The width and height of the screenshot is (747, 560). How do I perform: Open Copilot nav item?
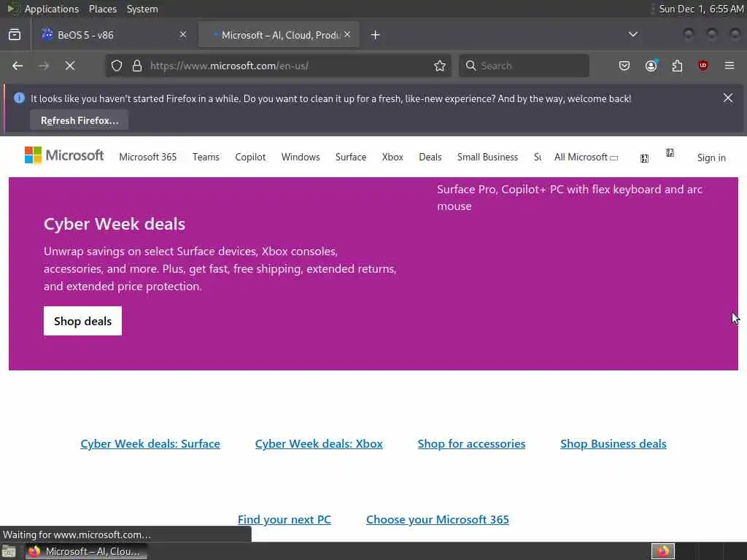[250, 157]
